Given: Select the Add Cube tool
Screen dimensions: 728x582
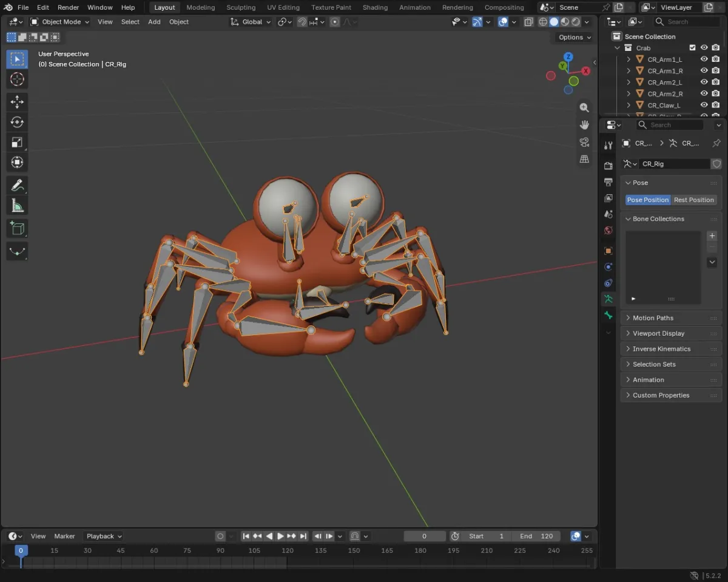Looking at the screenshot, I should point(17,228).
